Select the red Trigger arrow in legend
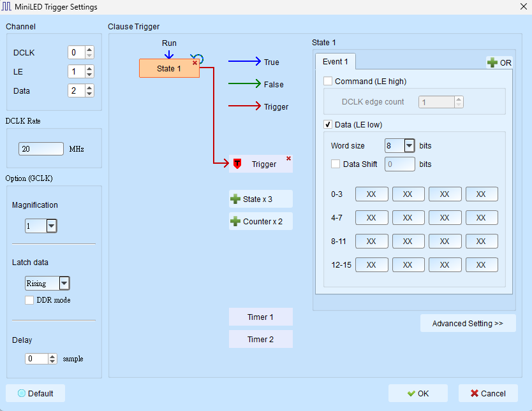 click(244, 106)
